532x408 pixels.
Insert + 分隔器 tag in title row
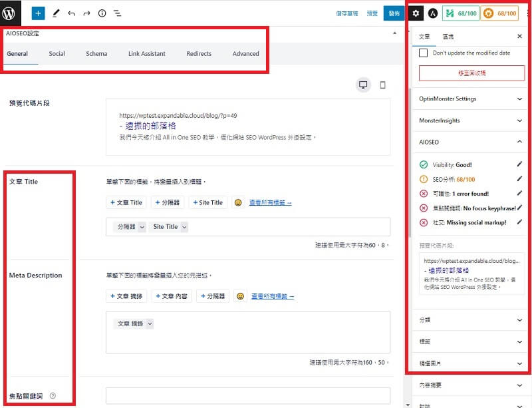click(168, 202)
